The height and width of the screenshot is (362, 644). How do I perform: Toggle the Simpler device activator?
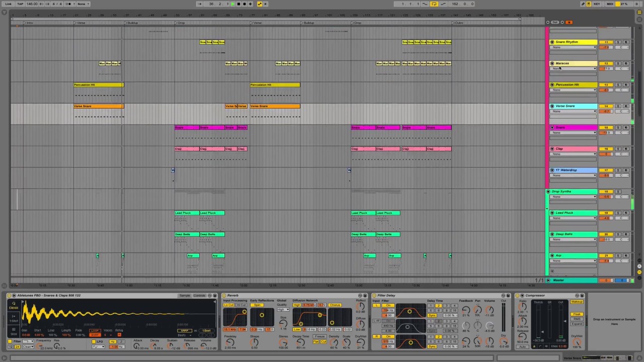point(9,295)
